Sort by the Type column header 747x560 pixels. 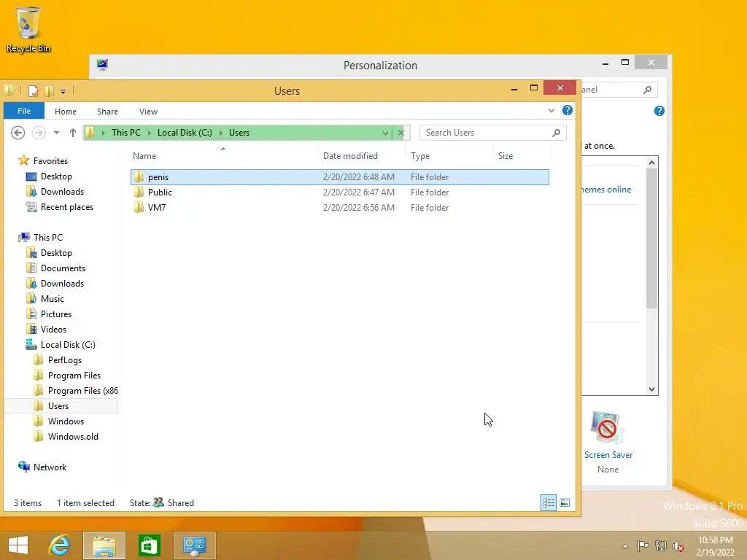pos(419,156)
